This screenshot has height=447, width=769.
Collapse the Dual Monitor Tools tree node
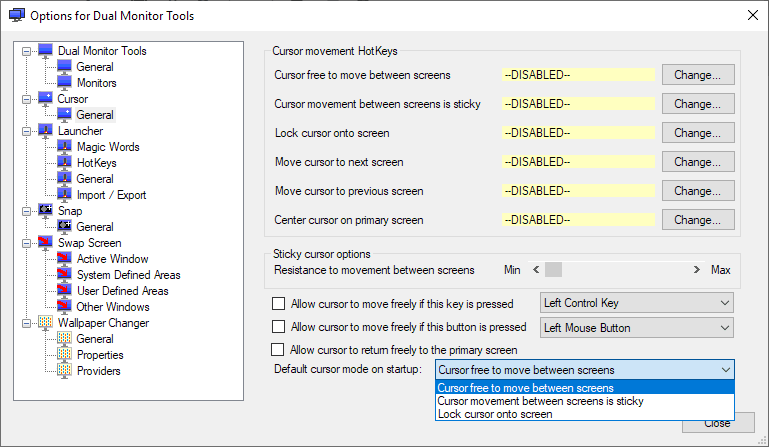pyautogui.click(x=26, y=51)
